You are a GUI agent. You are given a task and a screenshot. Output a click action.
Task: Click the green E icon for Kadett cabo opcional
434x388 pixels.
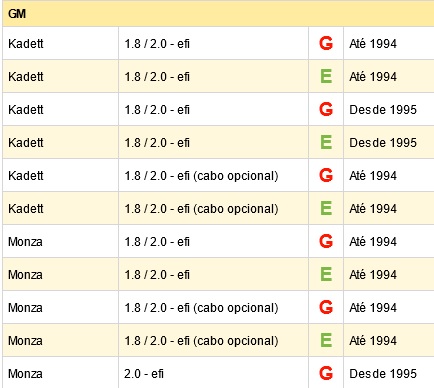tap(326, 208)
